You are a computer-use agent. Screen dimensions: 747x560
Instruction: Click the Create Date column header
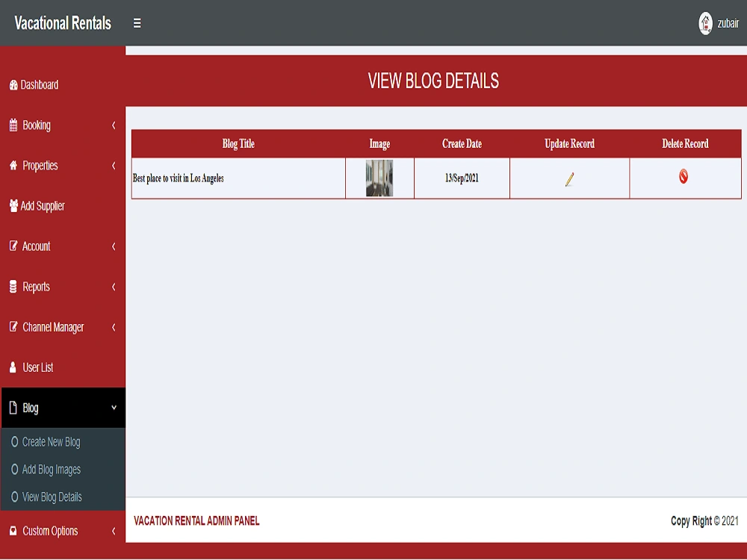[x=462, y=144]
